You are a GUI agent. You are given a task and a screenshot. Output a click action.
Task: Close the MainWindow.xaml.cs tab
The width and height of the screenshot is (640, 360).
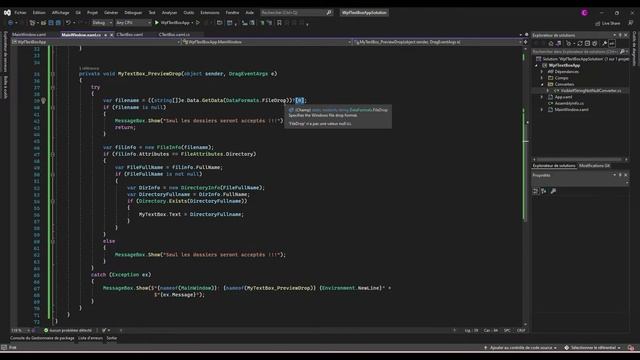(x=111, y=35)
